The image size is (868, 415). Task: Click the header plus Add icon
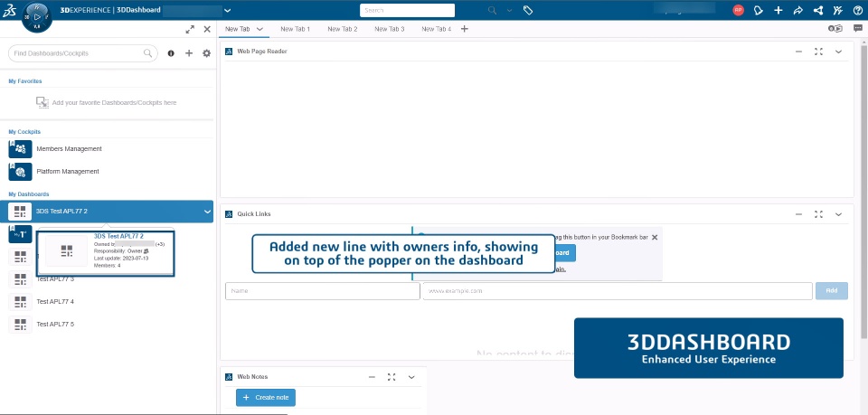(x=778, y=10)
